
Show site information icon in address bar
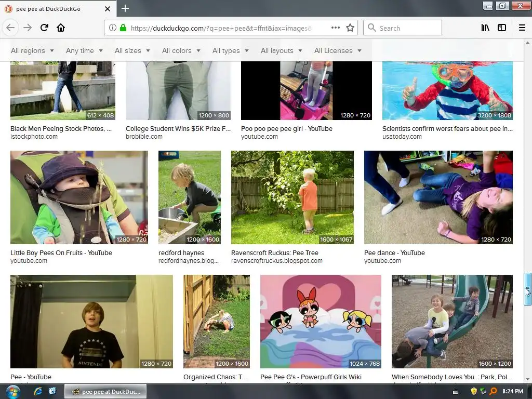click(x=113, y=28)
